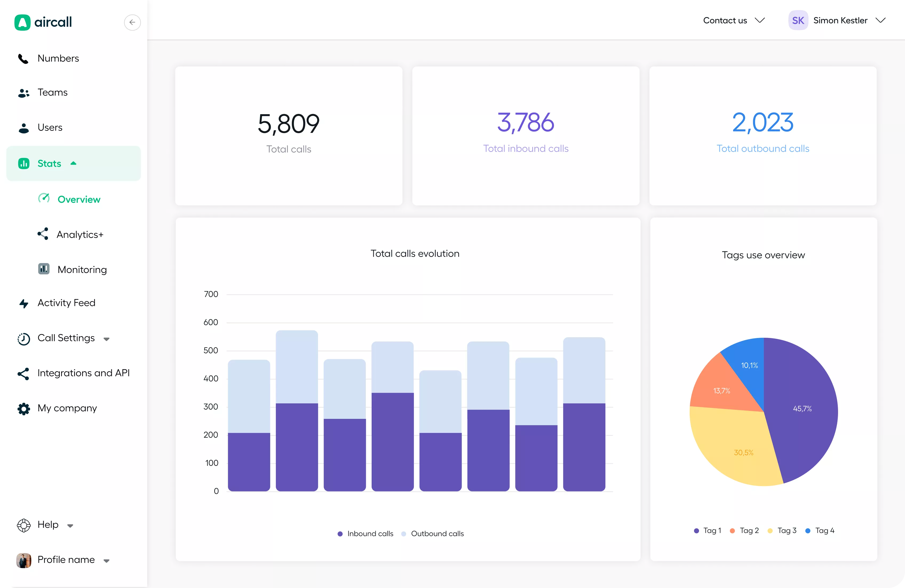
Task: Click the Monitoring chart icon
Action: click(44, 269)
